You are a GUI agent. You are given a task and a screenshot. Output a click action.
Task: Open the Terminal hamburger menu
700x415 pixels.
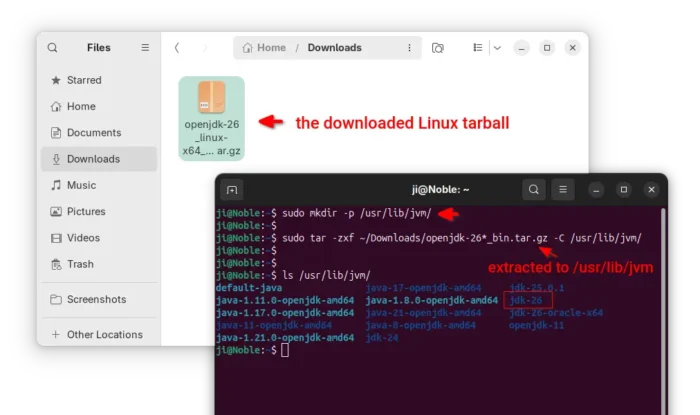coord(563,189)
